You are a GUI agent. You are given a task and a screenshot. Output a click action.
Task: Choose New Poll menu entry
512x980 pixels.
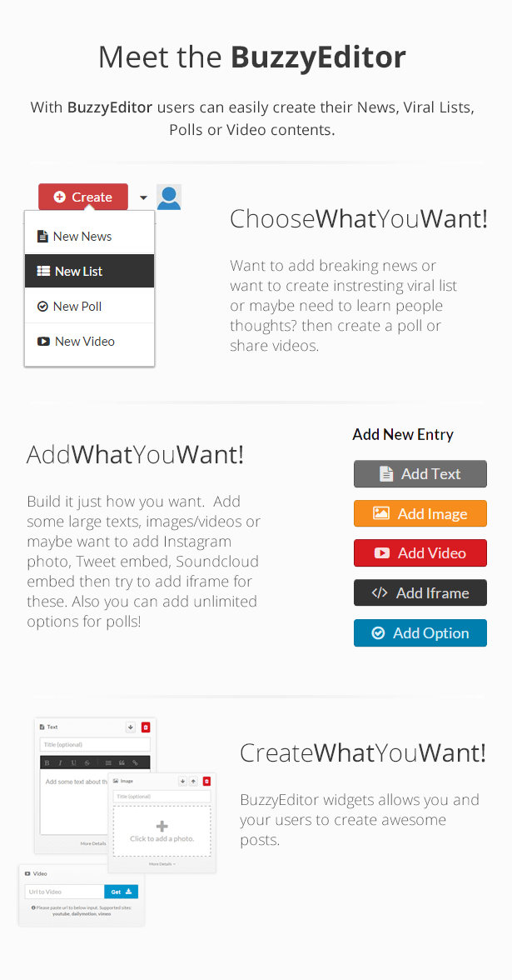click(89, 307)
